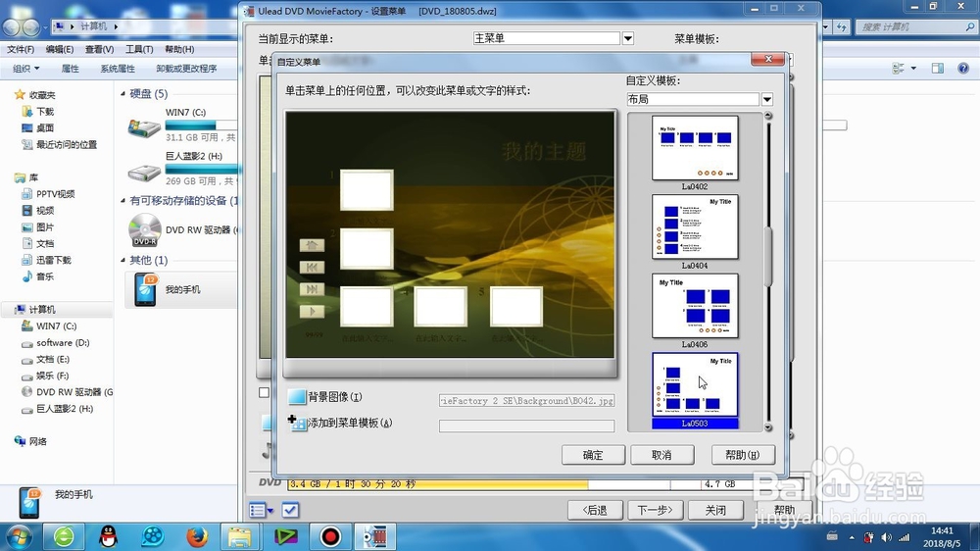Click the 下一步 button
Viewport: 980px width, 551px height.
click(x=655, y=510)
